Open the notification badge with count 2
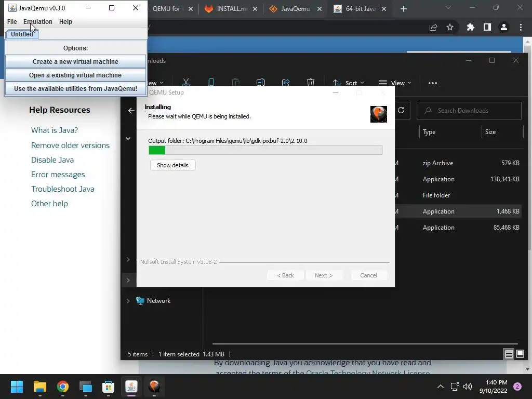 click(x=517, y=387)
